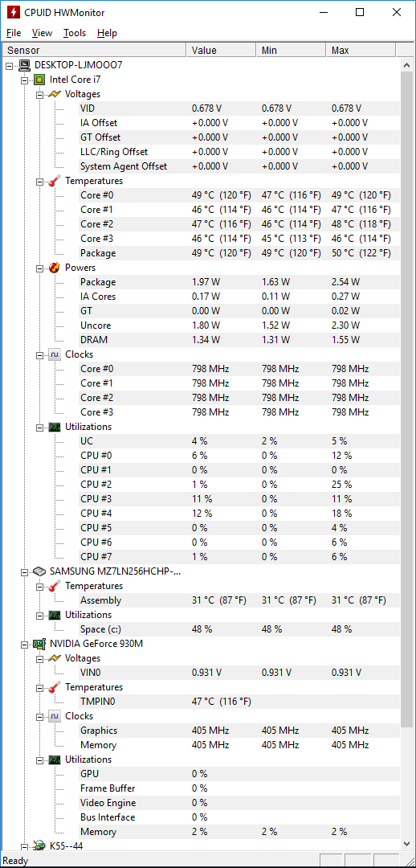Click the DESKTOP-LJMOOO7 computer icon
This screenshot has width=416, height=868.
pyautogui.click(x=24, y=65)
